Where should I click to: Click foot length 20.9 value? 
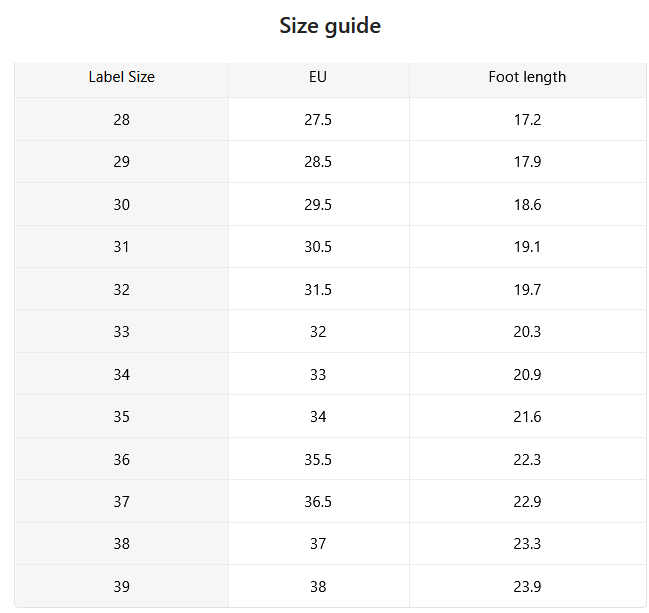pos(527,375)
